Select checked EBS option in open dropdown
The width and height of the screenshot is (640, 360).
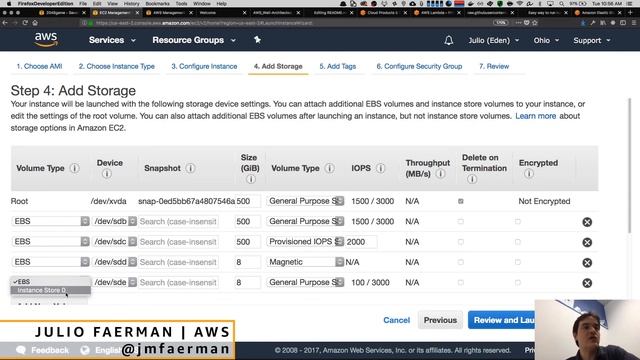pyautogui.click(x=51, y=282)
